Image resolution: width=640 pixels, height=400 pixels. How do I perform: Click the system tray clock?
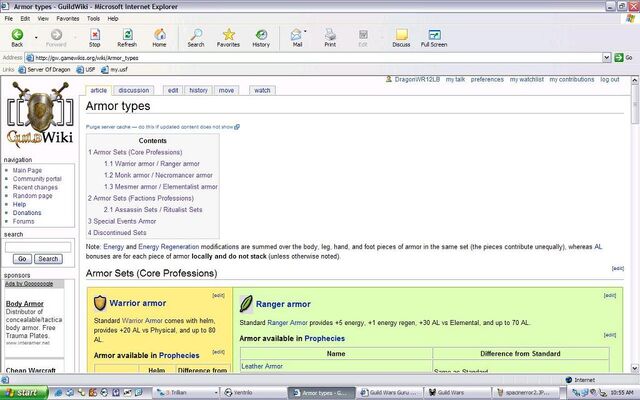[x=622, y=393]
